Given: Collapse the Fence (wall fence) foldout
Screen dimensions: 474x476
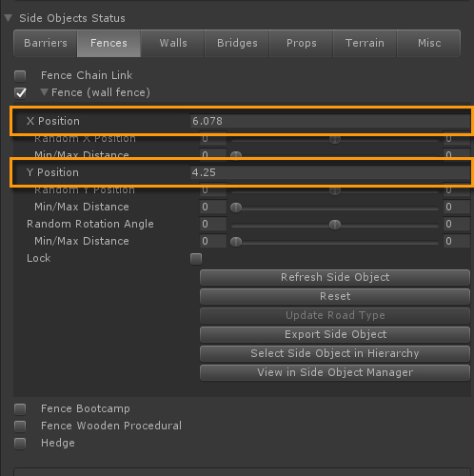Looking at the screenshot, I should (44, 92).
